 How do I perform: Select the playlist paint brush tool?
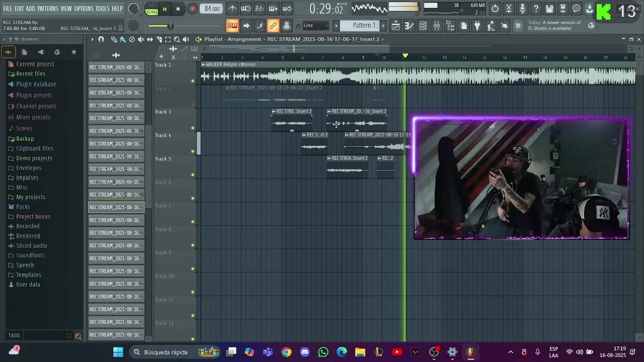click(x=122, y=39)
